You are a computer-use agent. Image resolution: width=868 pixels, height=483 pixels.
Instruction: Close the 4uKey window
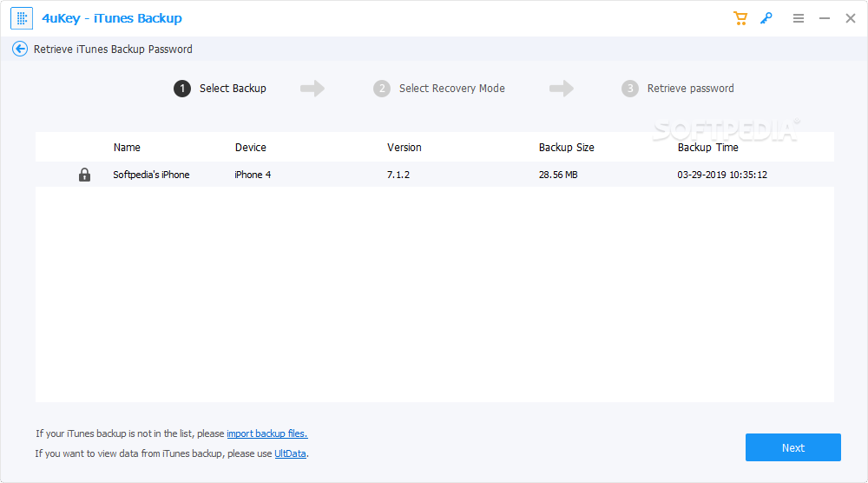[x=851, y=18]
